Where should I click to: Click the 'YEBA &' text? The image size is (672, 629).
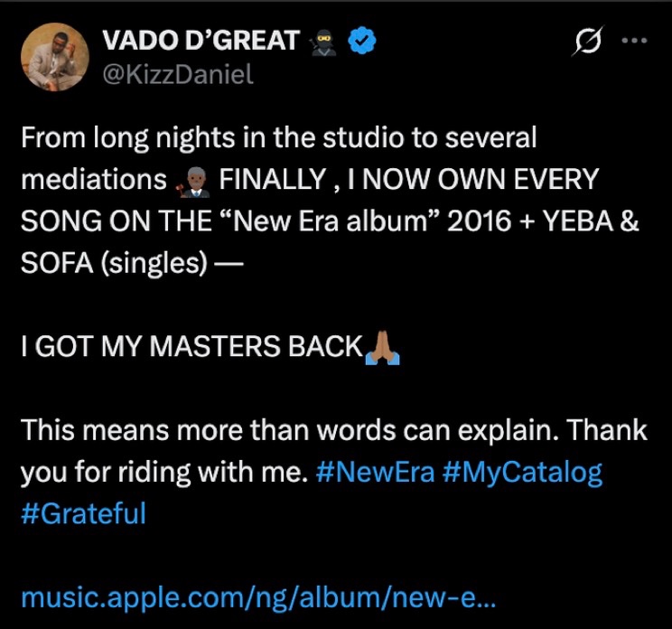coord(591,221)
